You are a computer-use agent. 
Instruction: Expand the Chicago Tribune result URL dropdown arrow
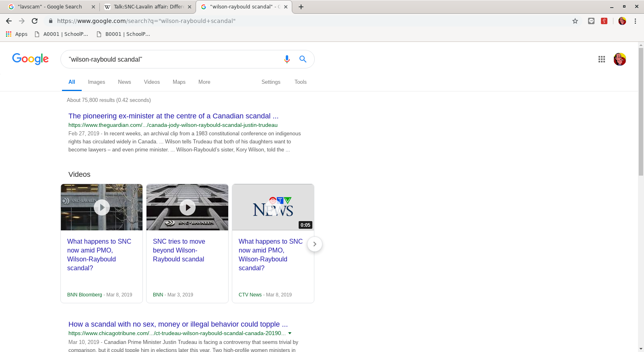[x=290, y=333]
